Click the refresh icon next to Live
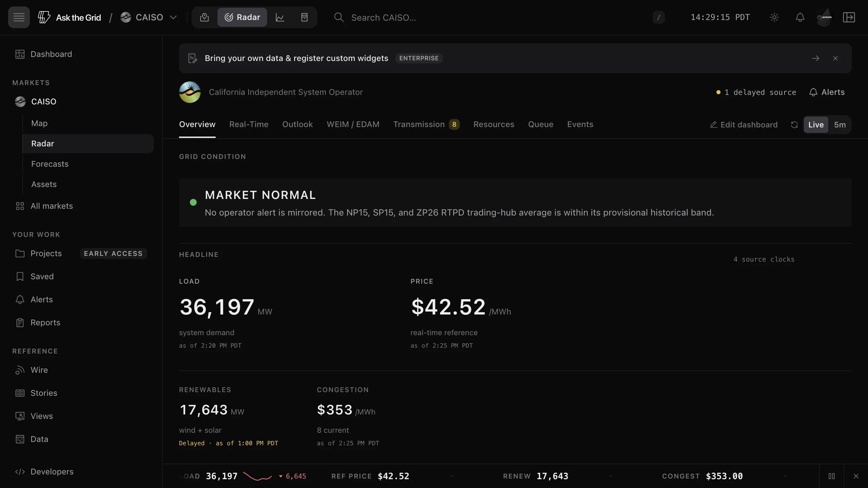The image size is (868, 488). pos(794,125)
